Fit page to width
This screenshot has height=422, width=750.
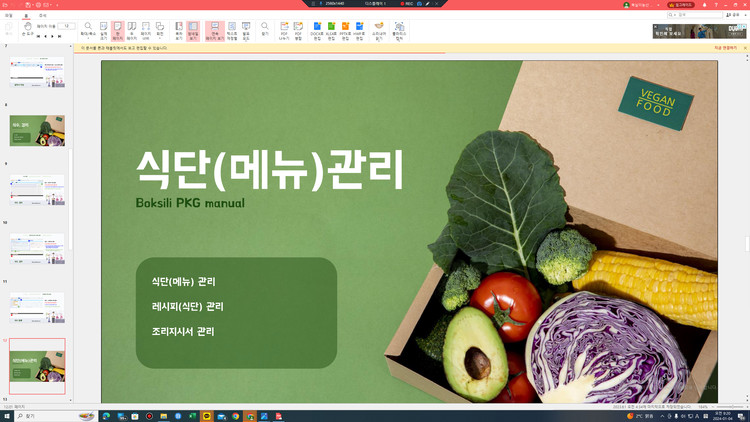(x=146, y=31)
